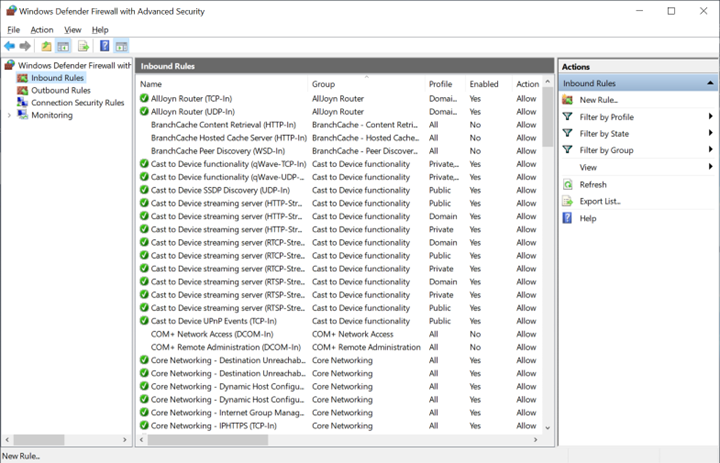Select Connection Security Rules in the tree
Screen dimensions: 720x463
pos(78,102)
